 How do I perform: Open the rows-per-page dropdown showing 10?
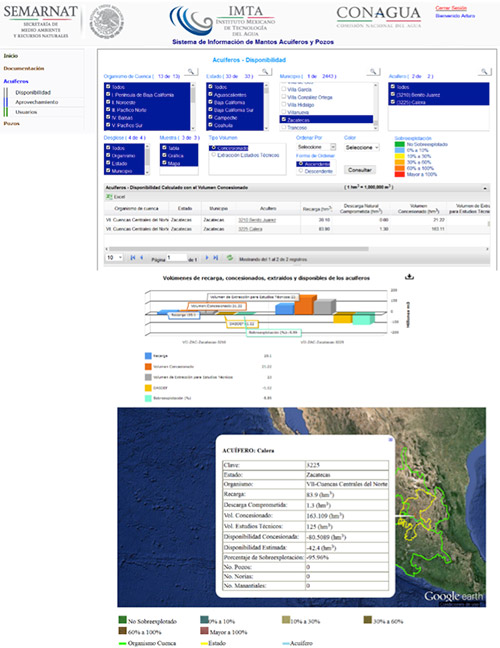coord(114,257)
